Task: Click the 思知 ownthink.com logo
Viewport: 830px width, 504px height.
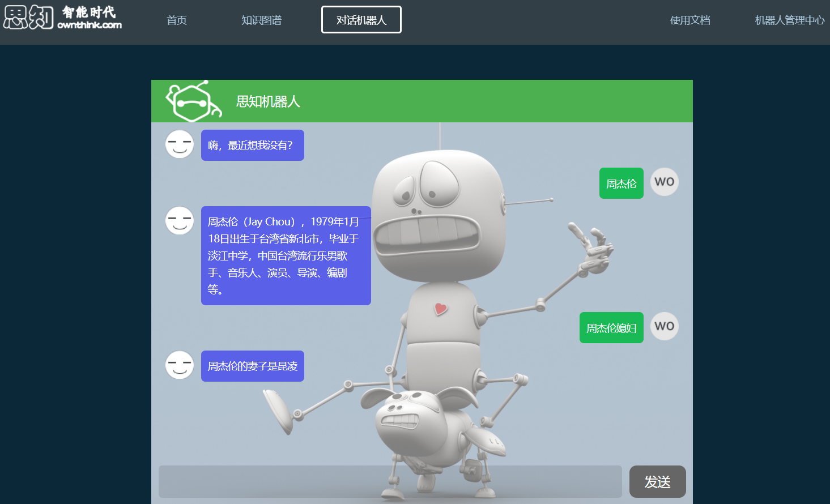Action: [63, 18]
